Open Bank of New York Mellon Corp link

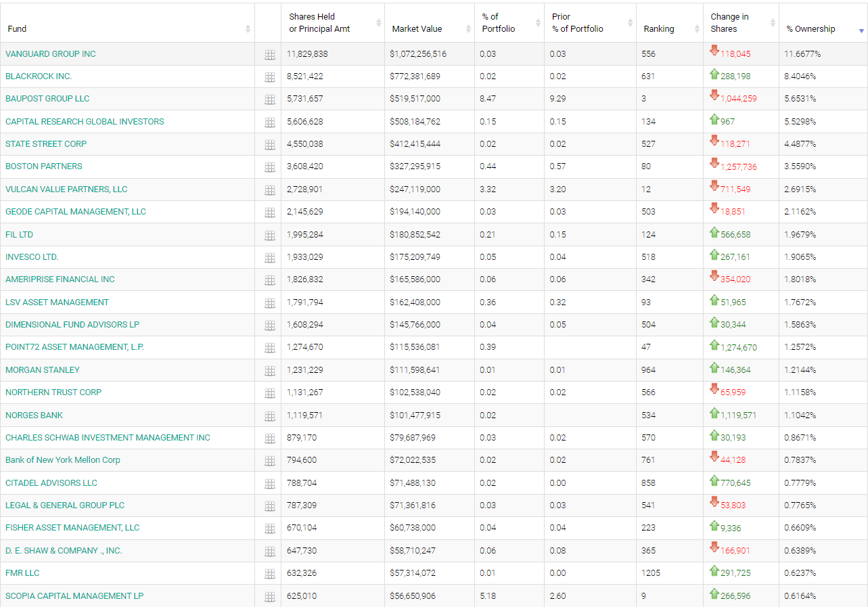[63, 460]
